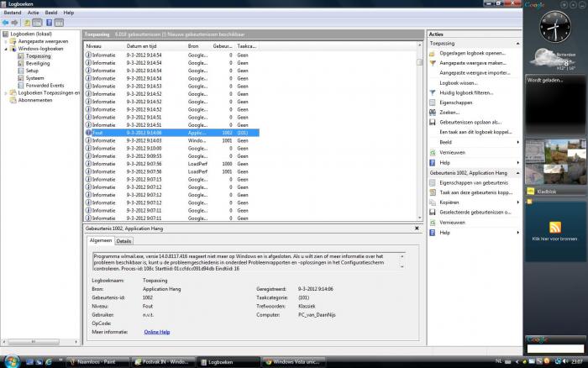588x368 pixels.
Task: Click 'Gebeurtenissen opslaan als' disk action
Action: tap(470, 122)
